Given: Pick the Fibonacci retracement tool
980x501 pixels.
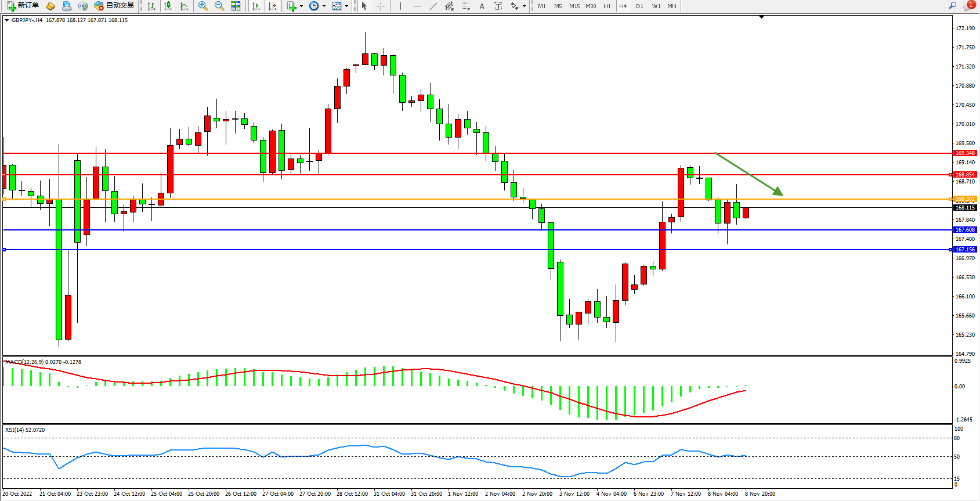Looking at the screenshot, I should point(466,6).
